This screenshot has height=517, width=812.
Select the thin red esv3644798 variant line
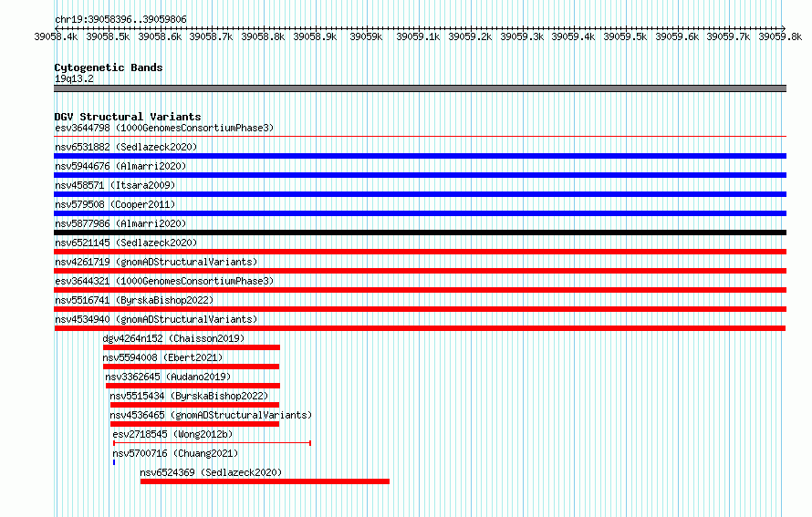point(420,137)
